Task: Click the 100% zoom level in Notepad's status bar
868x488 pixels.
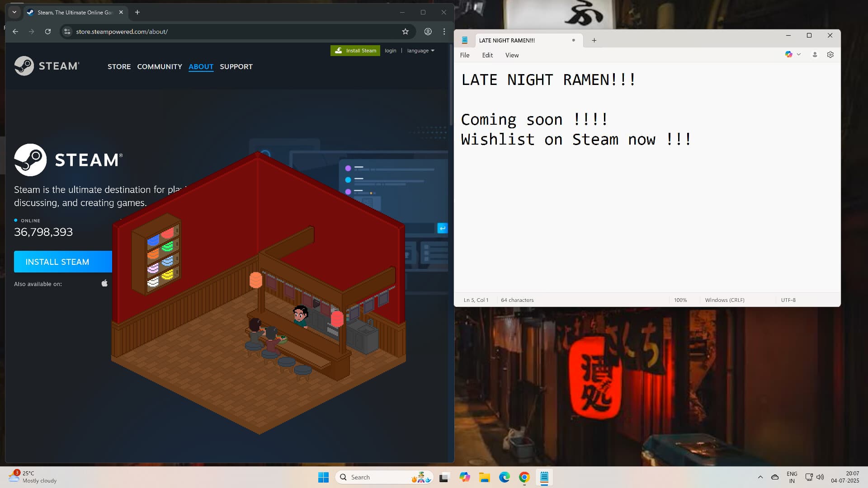Action: tap(680, 300)
